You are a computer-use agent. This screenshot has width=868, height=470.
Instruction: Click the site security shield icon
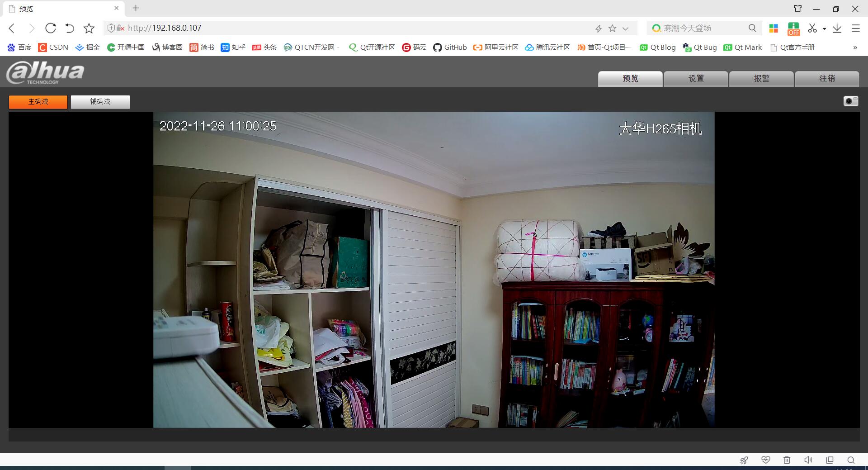[111, 28]
